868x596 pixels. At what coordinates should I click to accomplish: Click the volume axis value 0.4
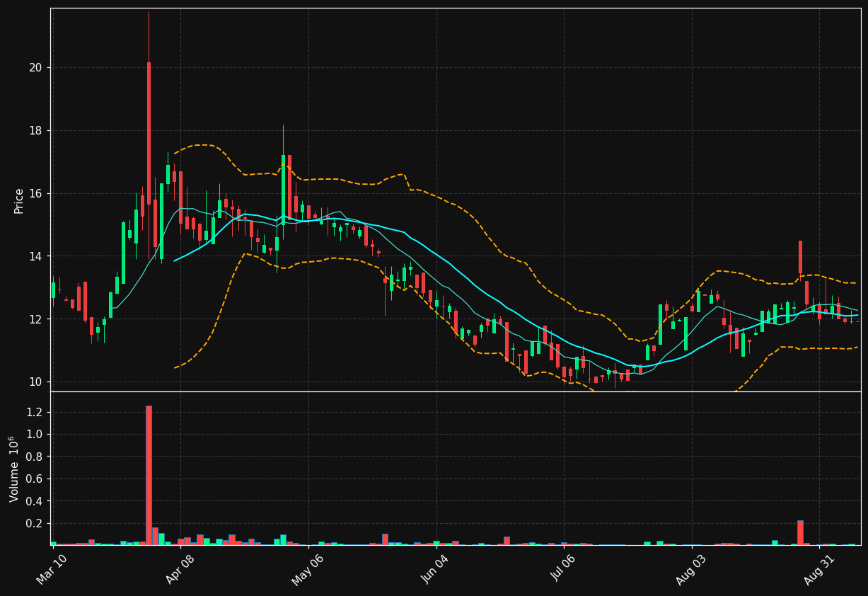[35, 501]
